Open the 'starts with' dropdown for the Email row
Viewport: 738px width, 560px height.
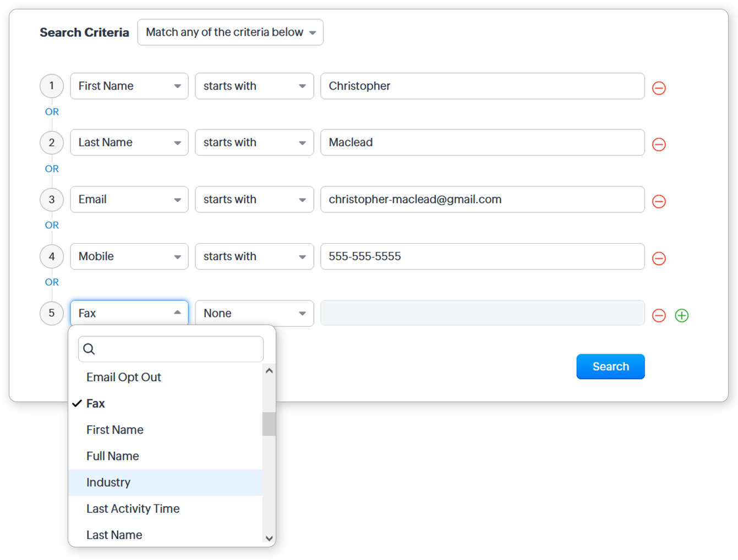(x=254, y=200)
